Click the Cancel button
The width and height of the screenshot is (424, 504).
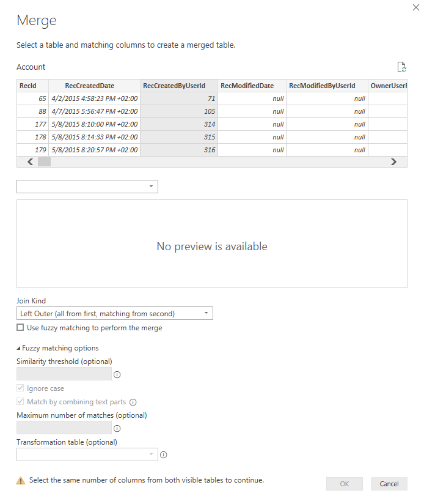tap(389, 484)
